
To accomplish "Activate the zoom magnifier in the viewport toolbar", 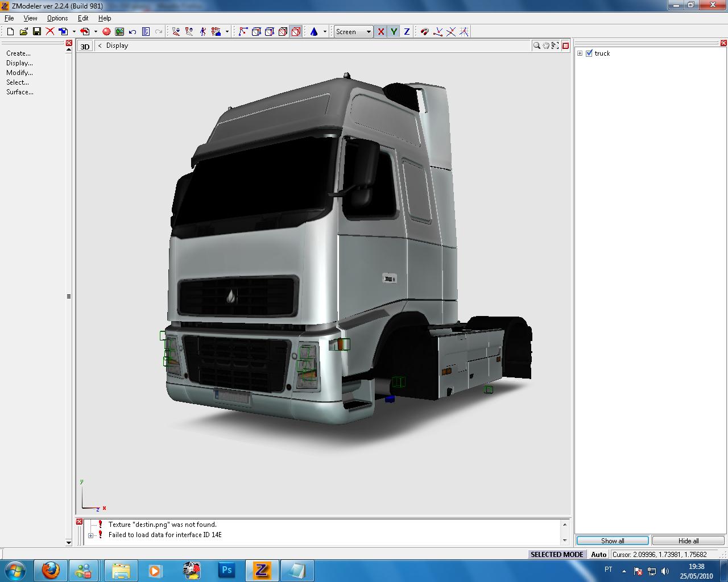I will (x=536, y=45).
